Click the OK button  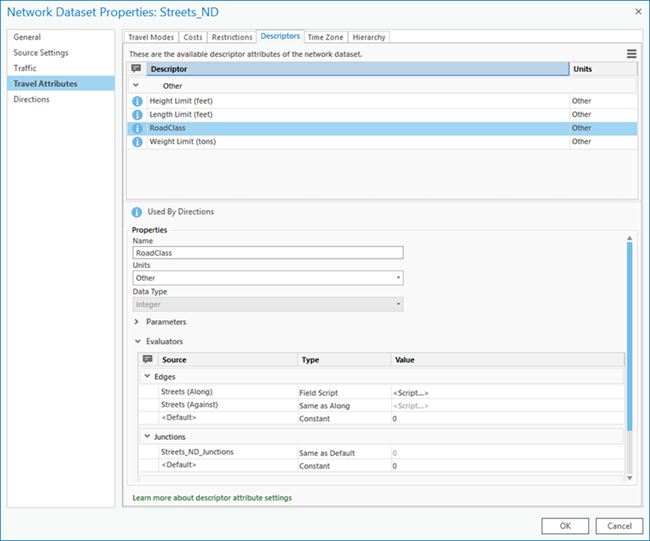pos(566,525)
